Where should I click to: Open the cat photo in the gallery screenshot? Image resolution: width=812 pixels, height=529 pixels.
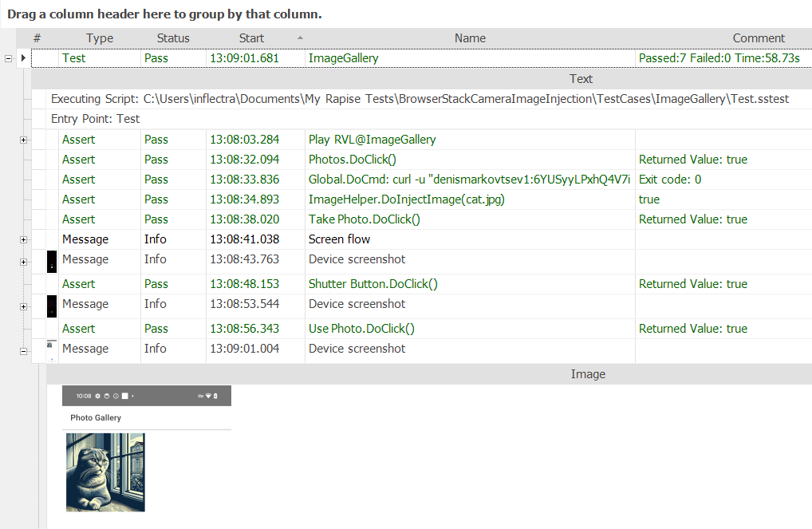[105, 472]
